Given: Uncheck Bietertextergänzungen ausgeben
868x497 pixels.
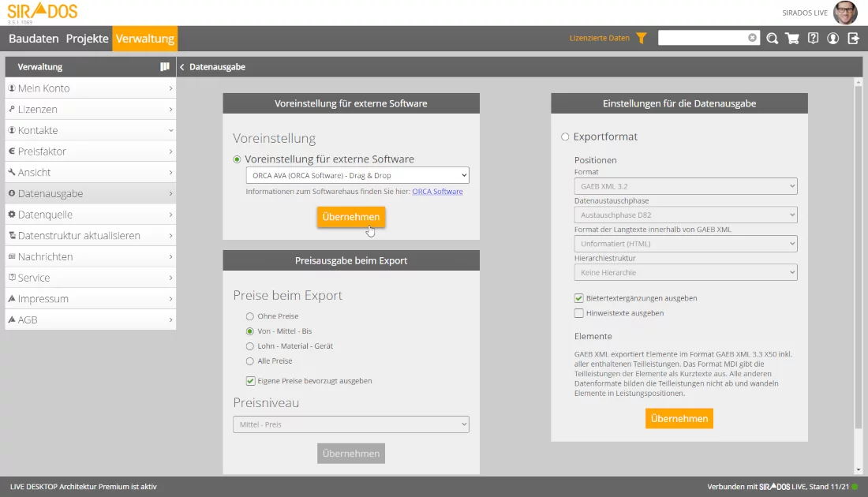Looking at the screenshot, I should [x=579, y=298].
